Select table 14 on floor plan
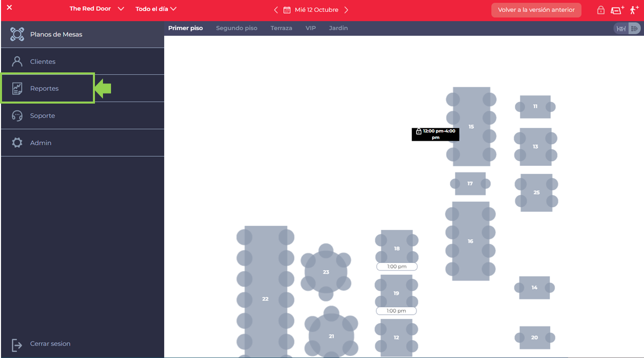Image resolution: width=644 pixels, height=358 pixels. pyautogui.click(x=534, y=288)
